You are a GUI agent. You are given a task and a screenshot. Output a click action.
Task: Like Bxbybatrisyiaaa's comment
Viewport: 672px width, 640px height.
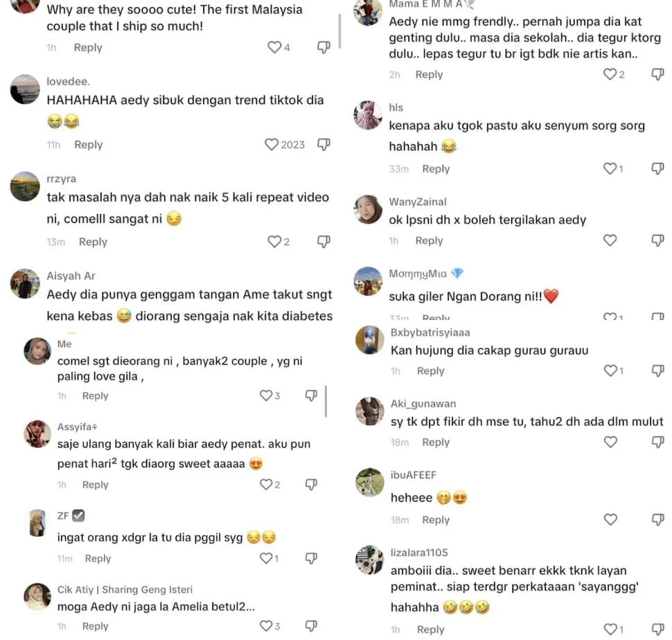tap(610, 371)
